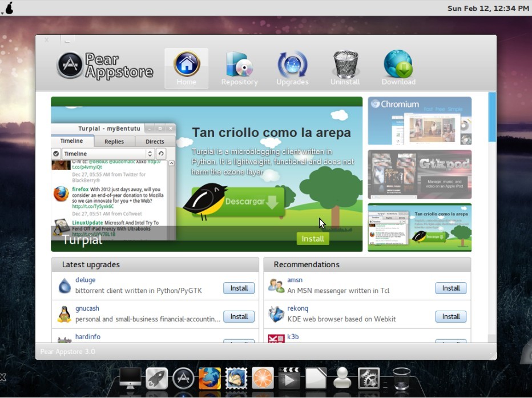The height and width of the screenshot is (398, 532).
Task: Open the hardinfo app link
Action: pos(88,336)
